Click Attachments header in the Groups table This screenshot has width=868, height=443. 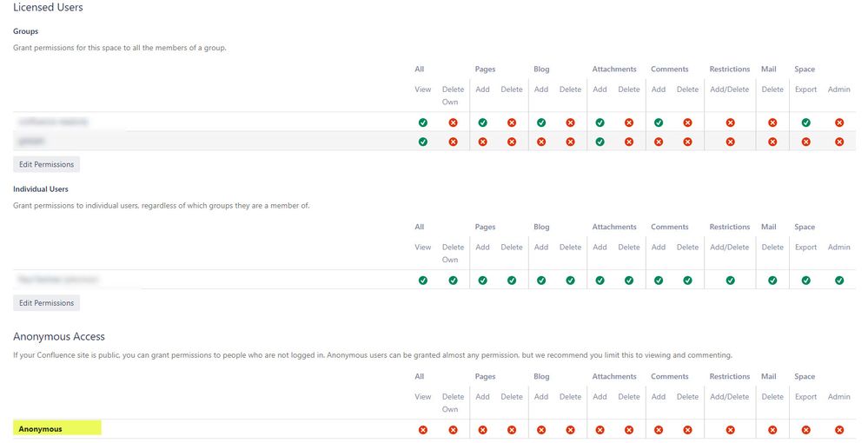coord(614,69)
